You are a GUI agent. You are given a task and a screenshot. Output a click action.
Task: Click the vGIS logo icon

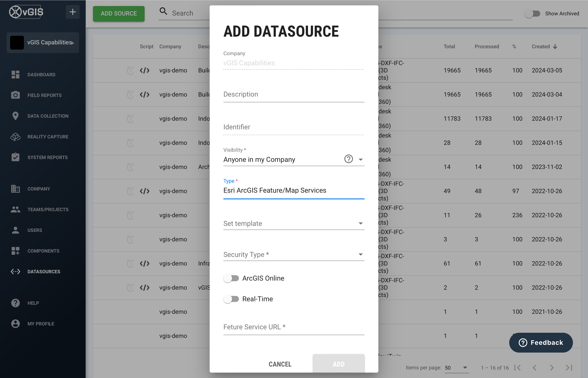tap(26, 12)
